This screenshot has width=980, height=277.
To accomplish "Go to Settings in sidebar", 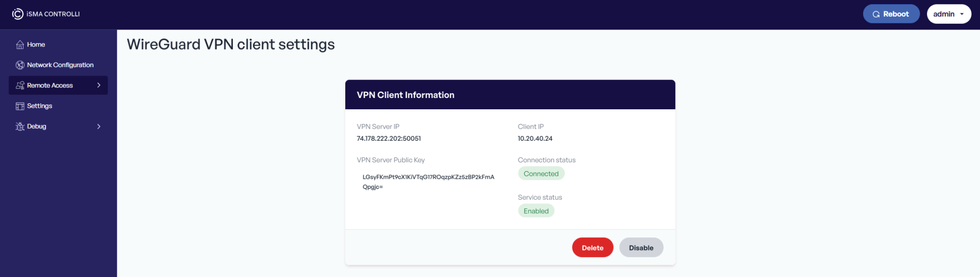I will (x=58, y=106).
